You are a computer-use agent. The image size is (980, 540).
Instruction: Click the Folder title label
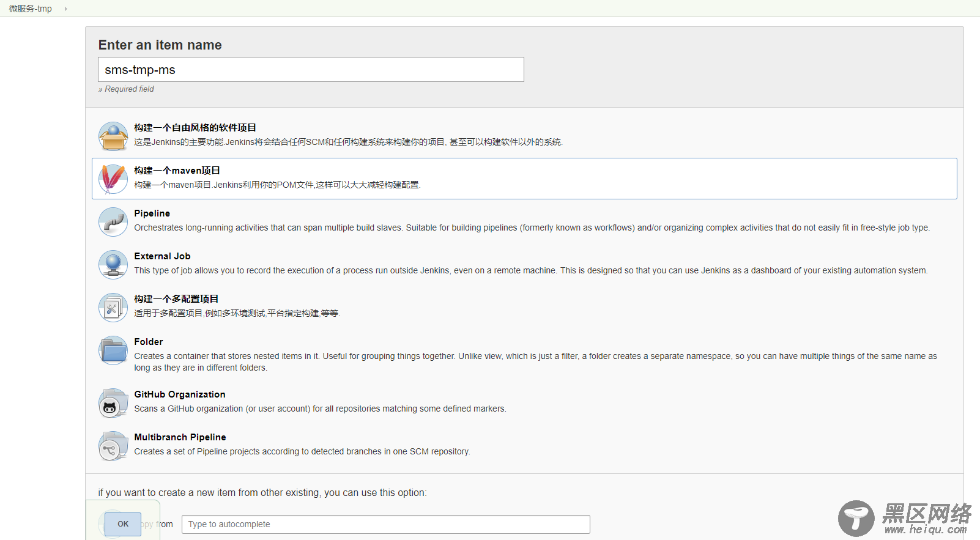(x=149, y=342)
